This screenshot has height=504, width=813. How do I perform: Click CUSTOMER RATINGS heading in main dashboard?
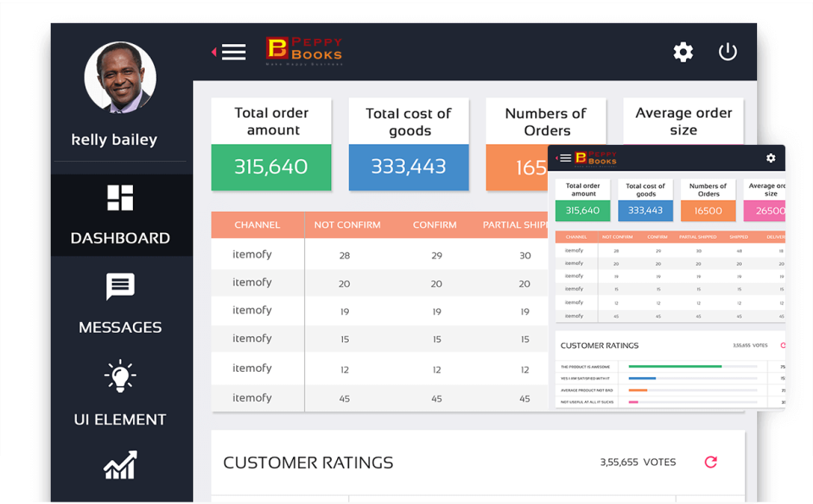coord(308,462)
